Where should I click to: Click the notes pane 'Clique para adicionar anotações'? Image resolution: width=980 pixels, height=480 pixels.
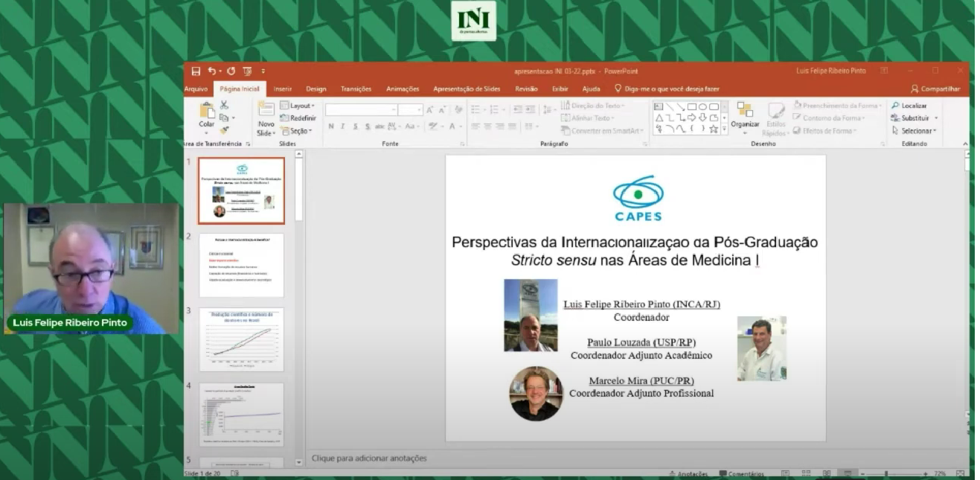(x=369, y=458)
